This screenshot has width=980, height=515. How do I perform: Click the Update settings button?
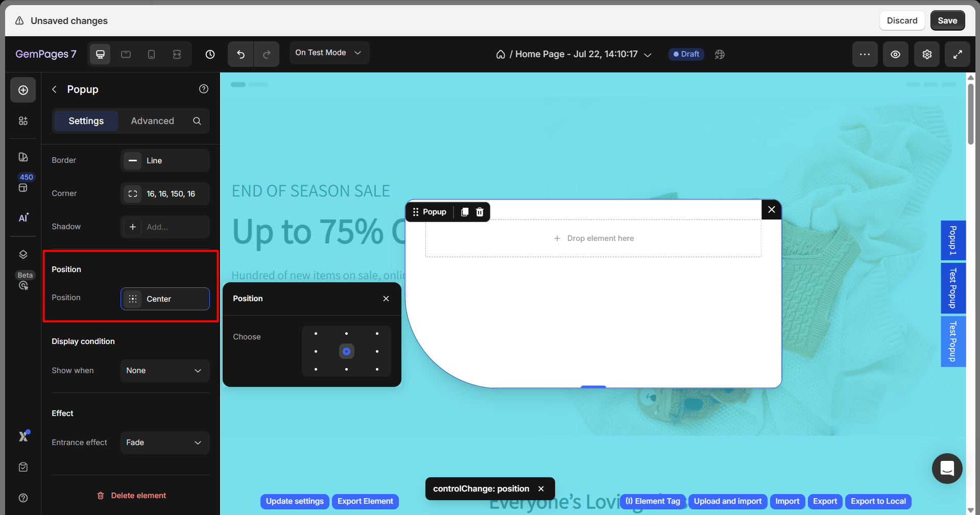[x=295, y=501]
